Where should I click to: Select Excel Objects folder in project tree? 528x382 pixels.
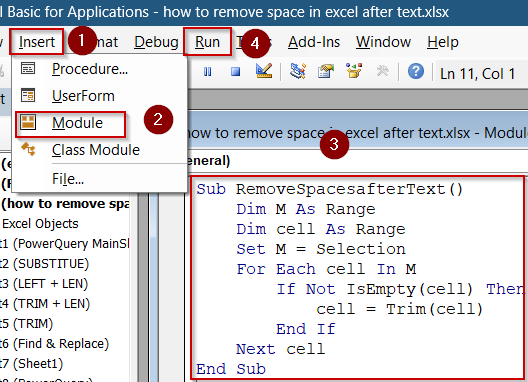click(40, 224)
